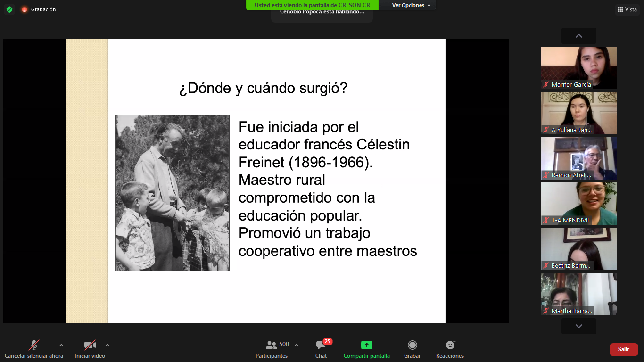This screenshot has height=362, width=644.
Task: Click the muted mic icon on Beatriz Berm...
Action: tap(546, 266)
